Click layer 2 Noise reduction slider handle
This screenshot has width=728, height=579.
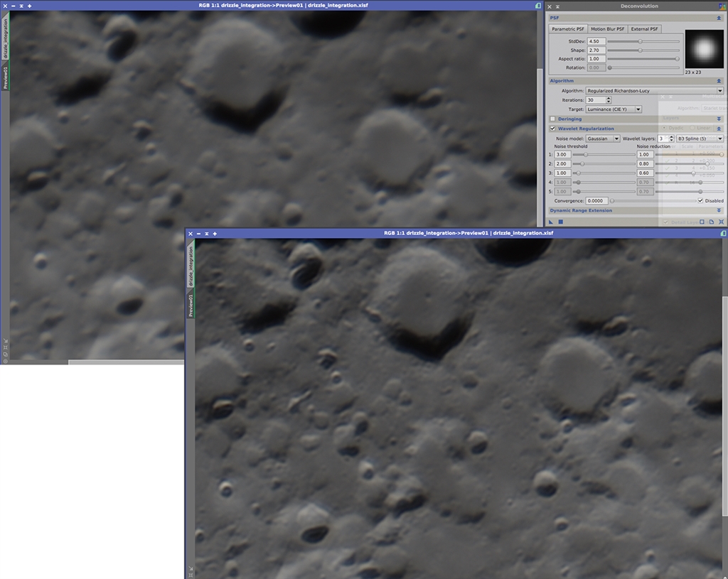point(707,164)
